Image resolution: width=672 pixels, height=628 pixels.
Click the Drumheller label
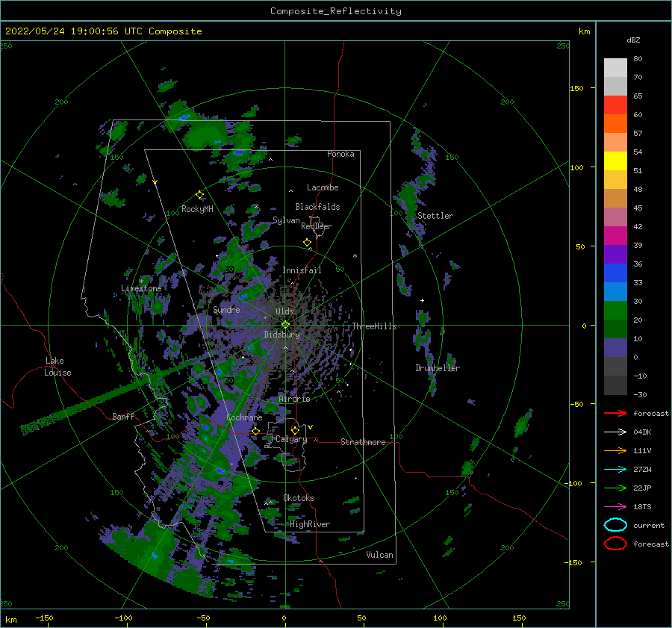[438, 368]
